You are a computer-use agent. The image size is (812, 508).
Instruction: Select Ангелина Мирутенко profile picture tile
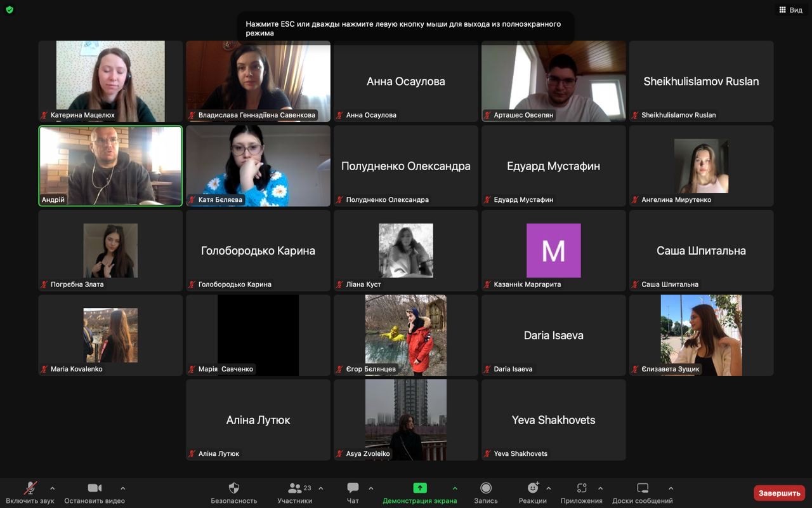point(702,166)
